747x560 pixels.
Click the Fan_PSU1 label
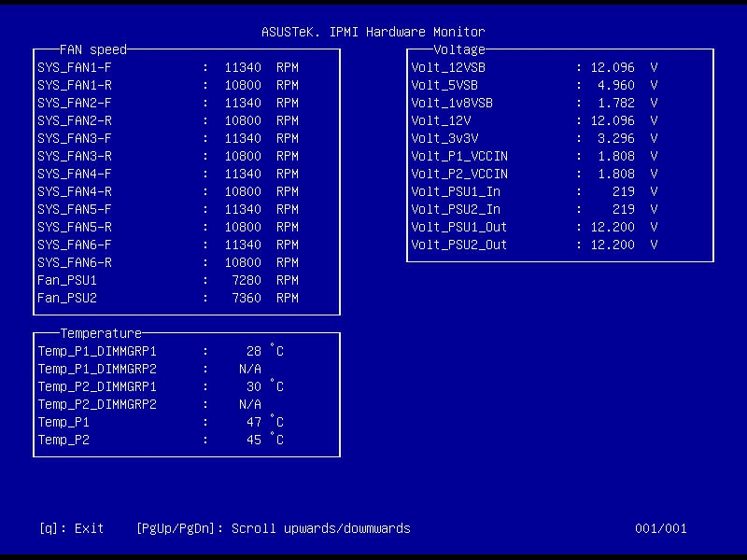point(67,280)
